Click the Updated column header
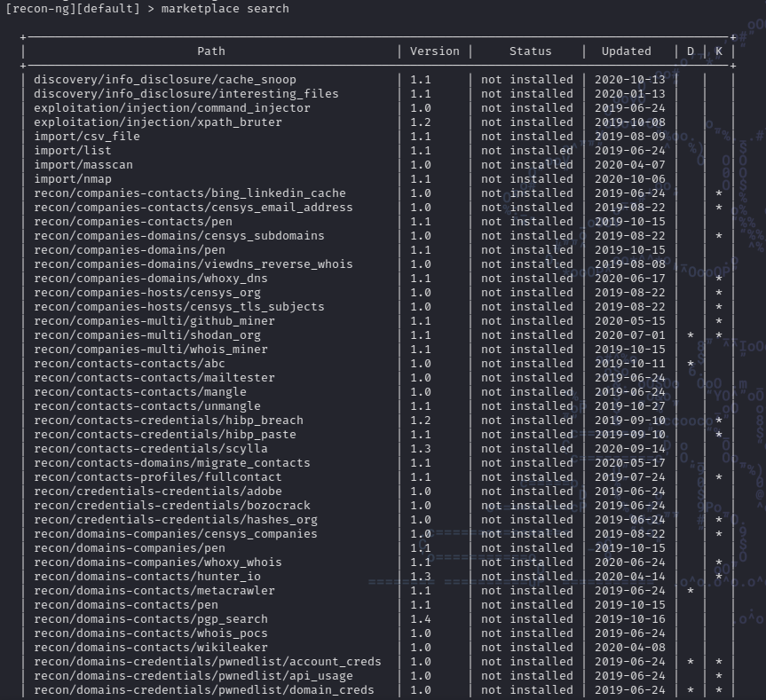The height and width of the screenshot is (700, 766). 626,51
